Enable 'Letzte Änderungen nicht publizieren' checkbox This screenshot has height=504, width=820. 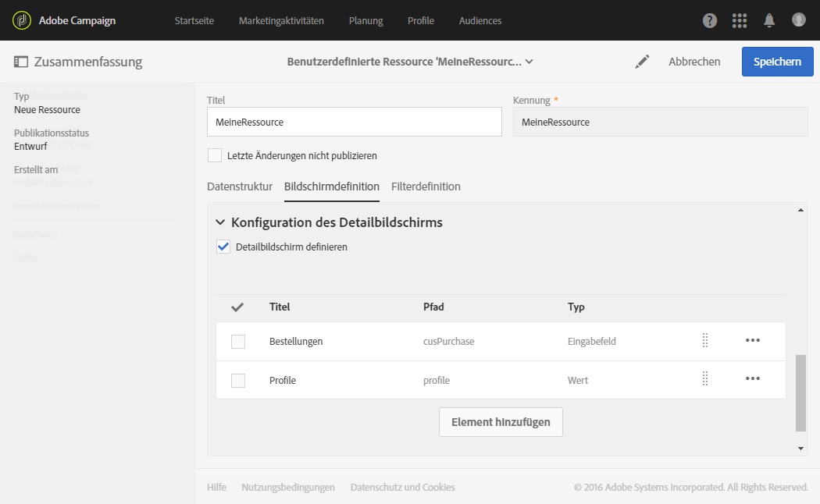(215, 155)
